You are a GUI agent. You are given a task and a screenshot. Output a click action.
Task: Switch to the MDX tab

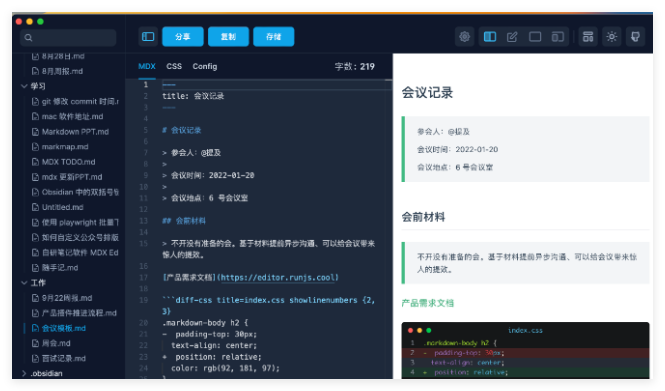point(147,66)
